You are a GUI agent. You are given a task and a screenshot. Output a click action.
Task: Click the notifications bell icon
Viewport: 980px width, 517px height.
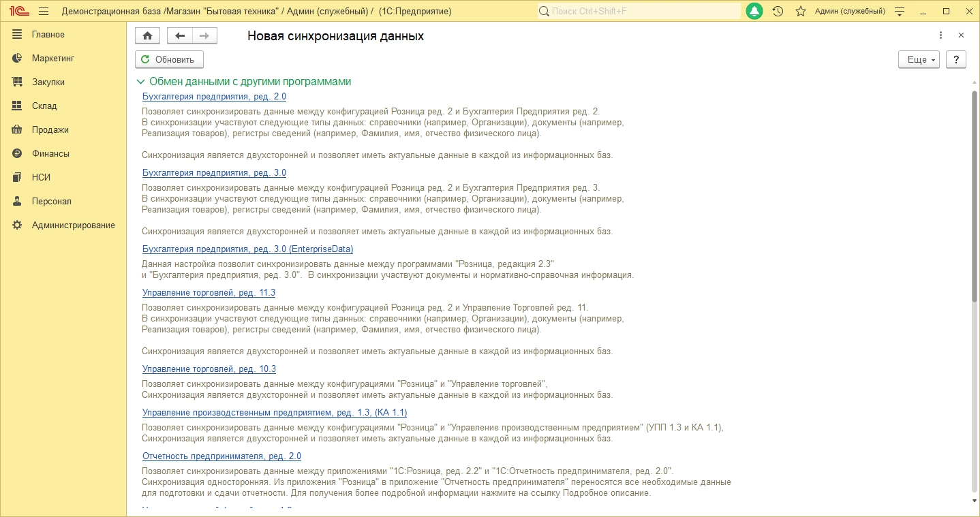click(754, 12)
